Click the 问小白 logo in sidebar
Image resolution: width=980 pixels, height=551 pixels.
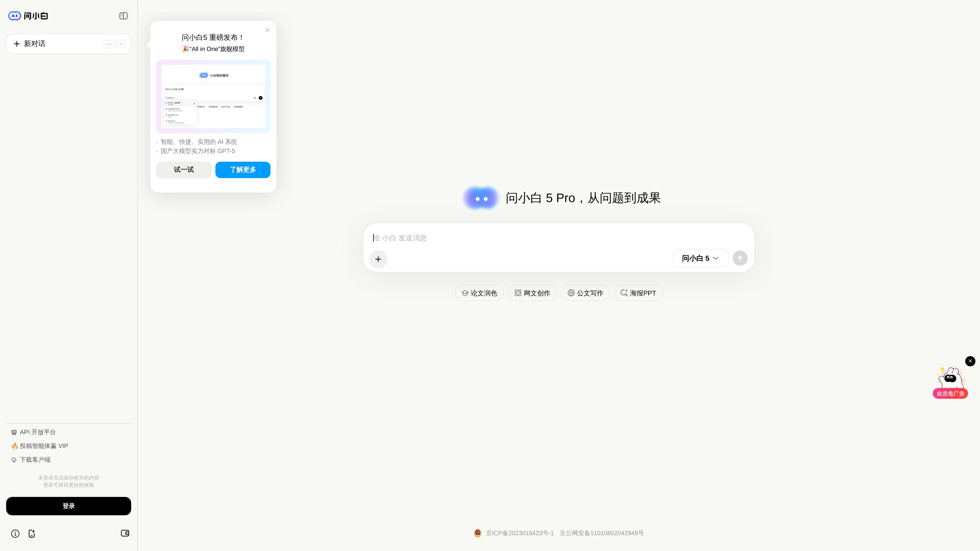pyautogui.click(x=28, y=16)
